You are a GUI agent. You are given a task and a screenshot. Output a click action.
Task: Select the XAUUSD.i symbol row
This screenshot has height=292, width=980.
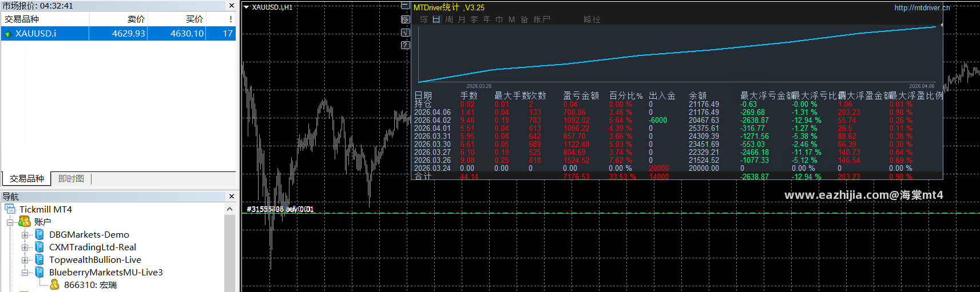[118, 34]
